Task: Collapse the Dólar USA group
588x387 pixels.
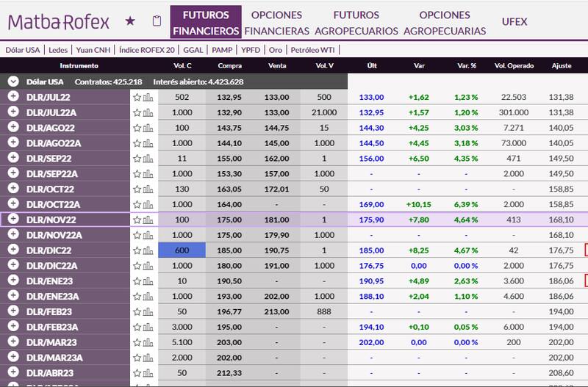Action: point(13,82)
